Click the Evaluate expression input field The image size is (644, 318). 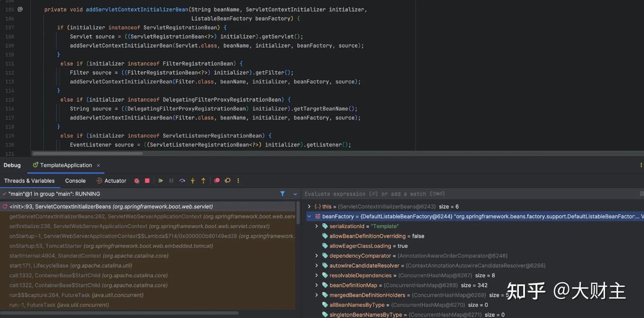point(470,194)
